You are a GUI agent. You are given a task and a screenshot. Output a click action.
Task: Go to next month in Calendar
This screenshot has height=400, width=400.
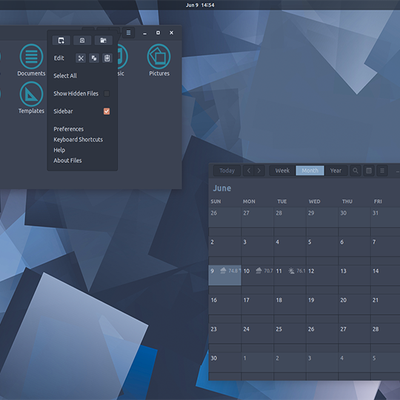click(x=259, y=171)
